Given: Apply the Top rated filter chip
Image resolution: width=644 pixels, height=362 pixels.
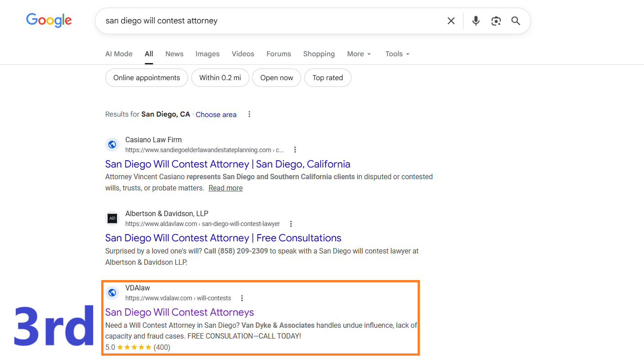Looking at the screenshot, I should click(328, 78).
